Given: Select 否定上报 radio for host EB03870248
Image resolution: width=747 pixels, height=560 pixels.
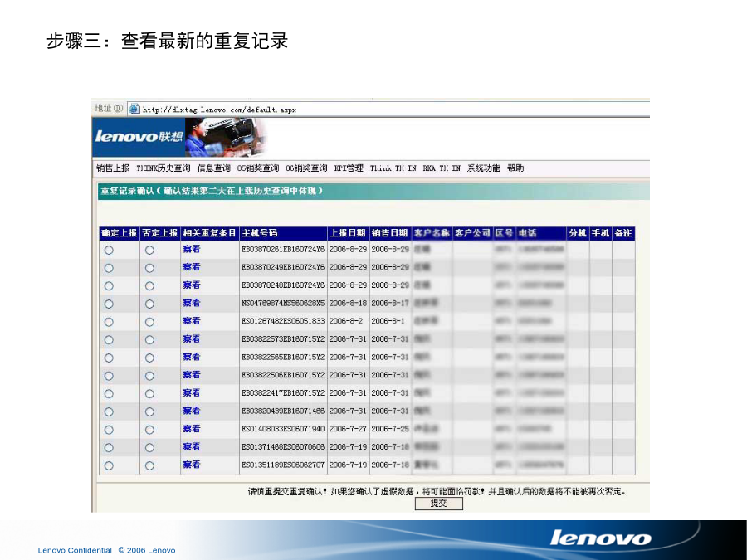Looking at the screenshot, I should pyautogui.click(x=149, y=285).
